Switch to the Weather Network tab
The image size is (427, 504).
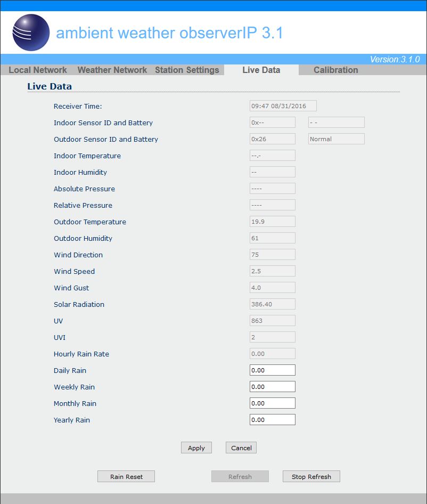pos(112,70)
